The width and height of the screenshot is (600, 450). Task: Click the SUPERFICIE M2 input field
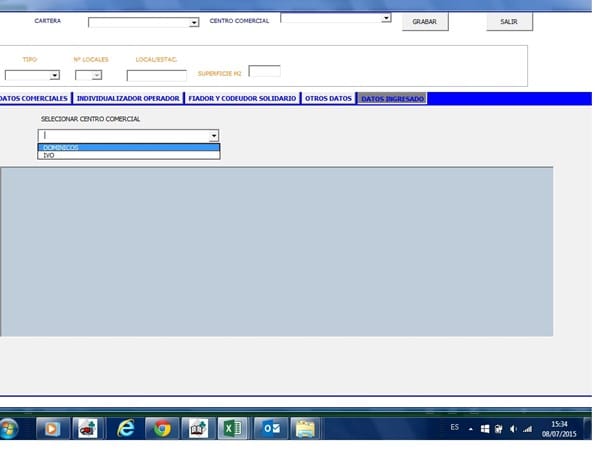(264, 71)
